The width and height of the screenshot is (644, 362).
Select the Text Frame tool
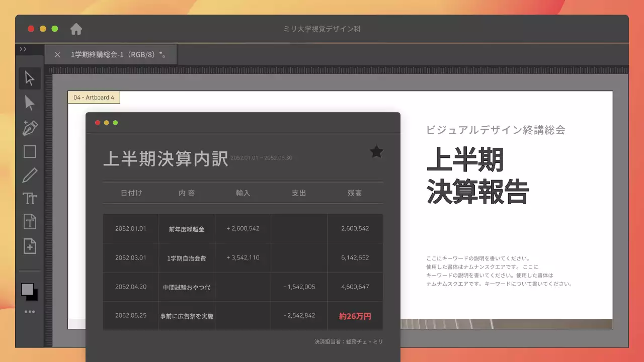(x=30, y=222)
